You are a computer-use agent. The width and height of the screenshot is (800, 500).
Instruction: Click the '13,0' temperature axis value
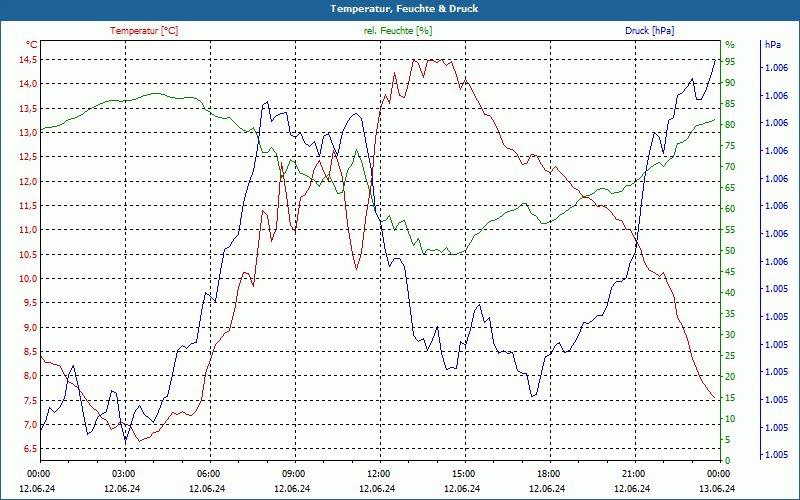click(28, 133)
